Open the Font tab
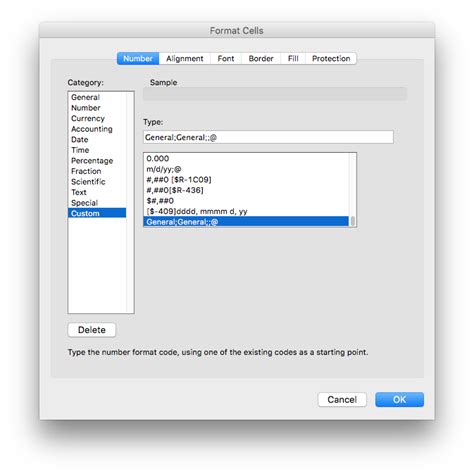Viewport: 474px width, 476px height. point(226,59)
